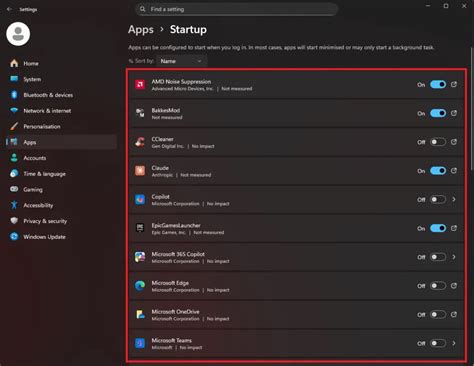Expand Microsoft 365 Copilot row chevron
The height and width of the screenshot is (366, 474).
[x=454, y=257]
